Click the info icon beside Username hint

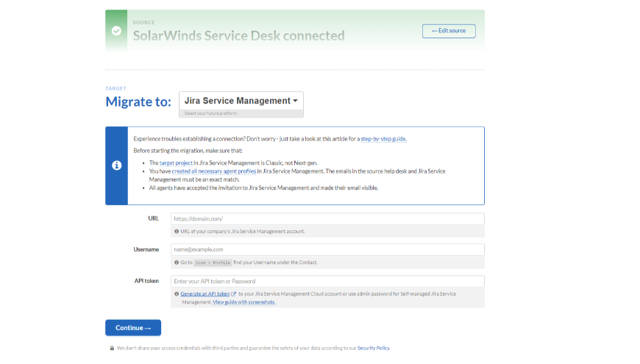(x=177, y=263)
